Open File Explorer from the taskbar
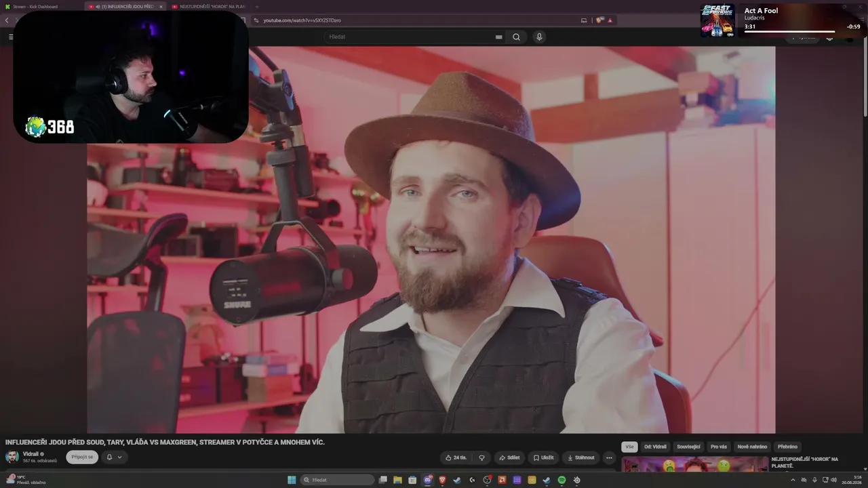The height and width of the screenshot is (488, 868). tap(398, 480)
